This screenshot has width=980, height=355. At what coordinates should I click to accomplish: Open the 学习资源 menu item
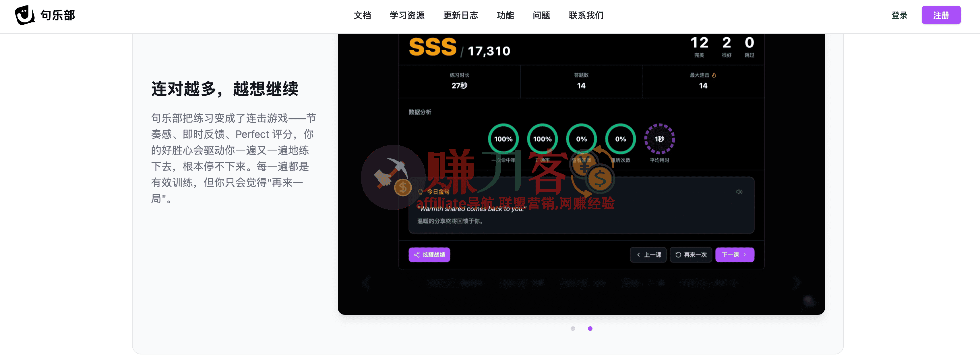click(407, 15)
